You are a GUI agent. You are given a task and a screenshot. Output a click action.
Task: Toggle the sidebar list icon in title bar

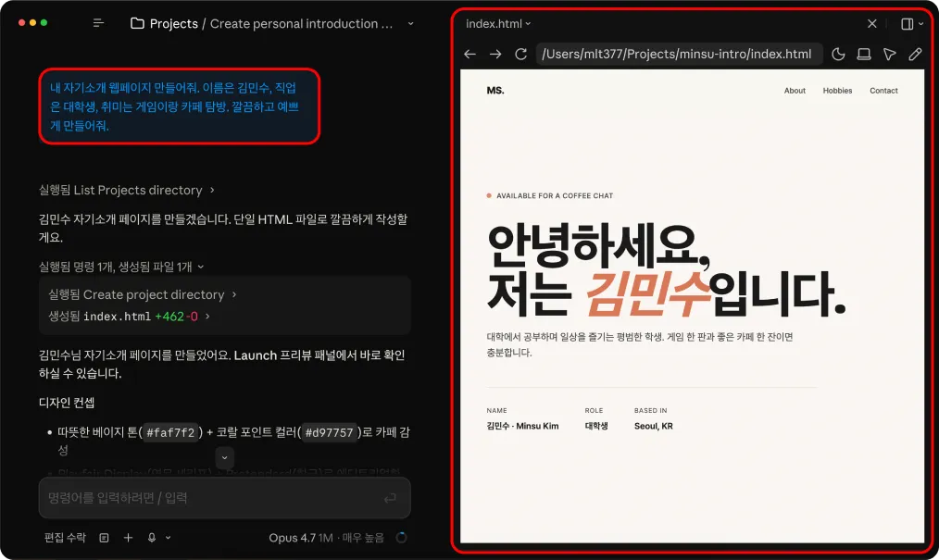(x=99, y=23)
